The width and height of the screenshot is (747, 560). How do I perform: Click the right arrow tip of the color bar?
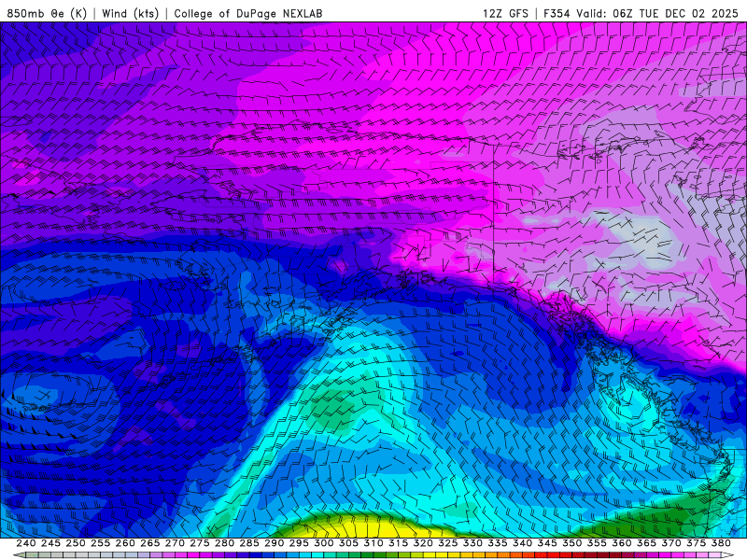point(729,555)
